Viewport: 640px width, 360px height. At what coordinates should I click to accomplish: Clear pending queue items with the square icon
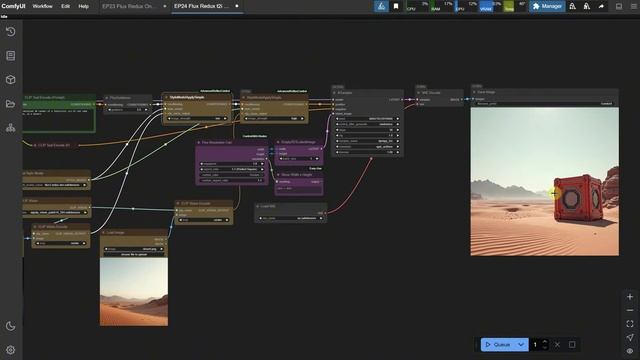click(x=572, y=344)
